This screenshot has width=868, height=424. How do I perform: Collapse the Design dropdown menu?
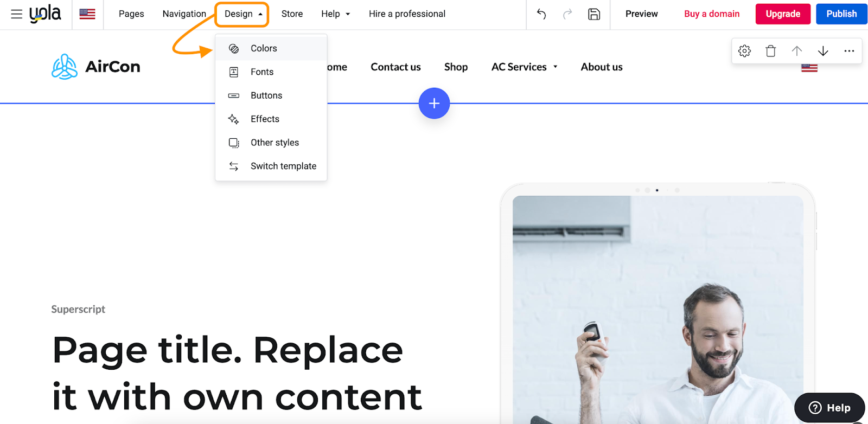[x=242, y=14]
